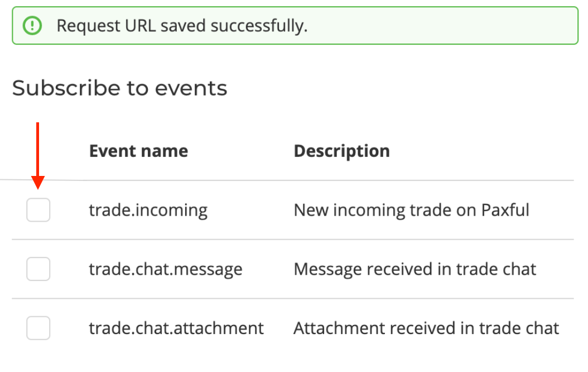Click the Event name column header
This screenshot has height=372, width=588.
click(x=138, y=151)
